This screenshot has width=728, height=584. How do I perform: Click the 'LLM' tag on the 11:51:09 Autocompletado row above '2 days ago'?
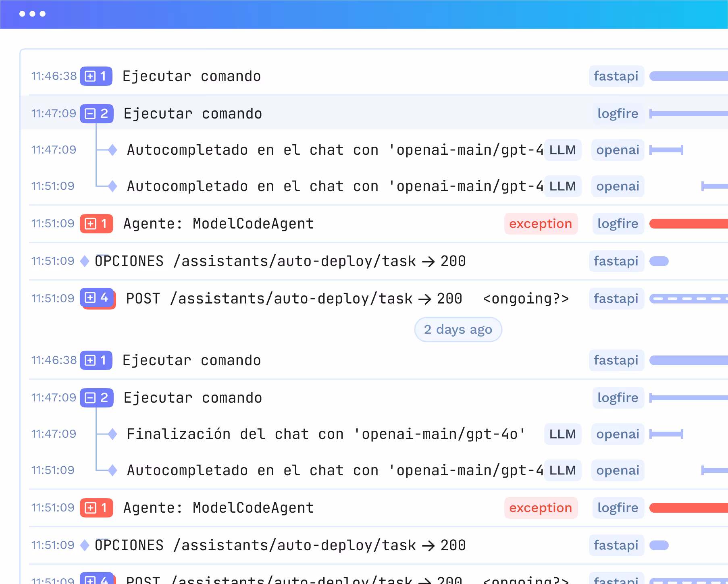point(563,186)
